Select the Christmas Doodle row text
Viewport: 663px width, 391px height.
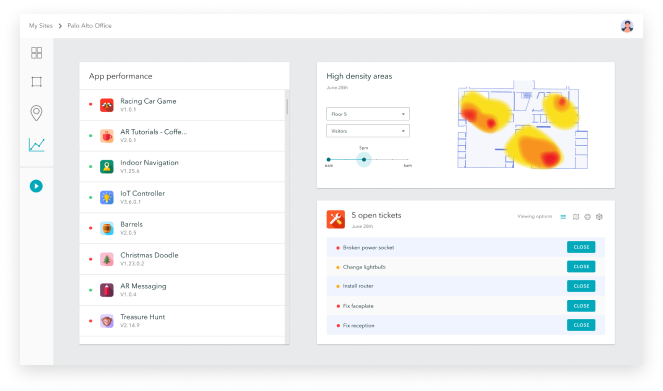[x=149, y=255]
